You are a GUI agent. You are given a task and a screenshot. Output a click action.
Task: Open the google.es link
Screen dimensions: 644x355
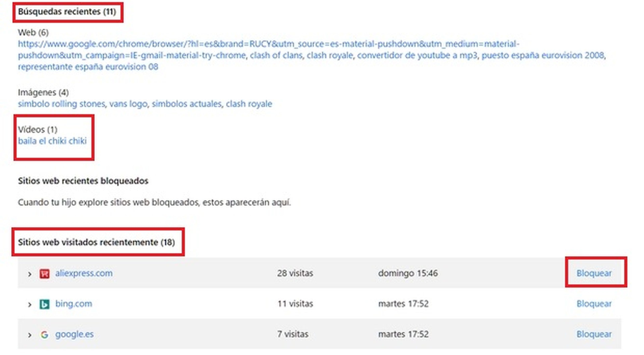pyautogui.click(x=74, y=334)
